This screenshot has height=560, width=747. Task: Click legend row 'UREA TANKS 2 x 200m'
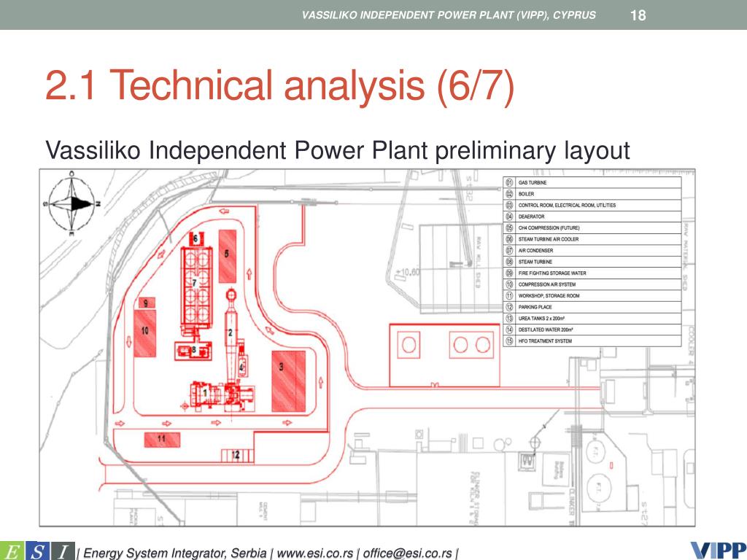click(592, 318)
